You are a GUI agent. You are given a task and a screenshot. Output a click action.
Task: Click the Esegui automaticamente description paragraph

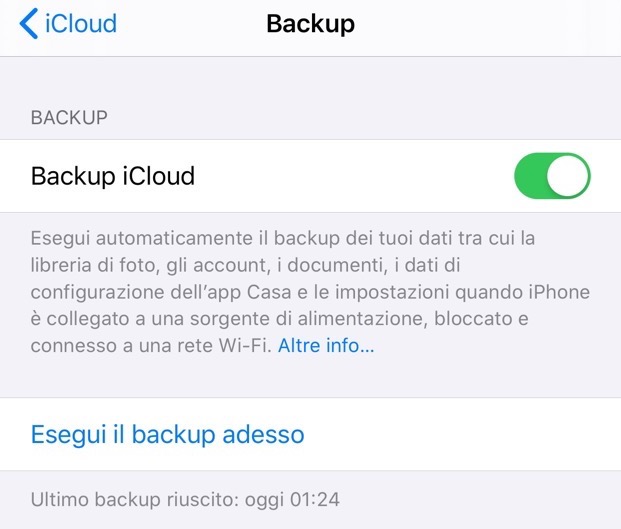pyautogui.click(x=310, y=292)
